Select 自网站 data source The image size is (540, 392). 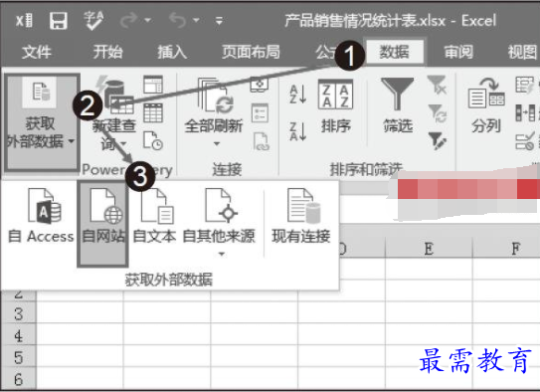click(103, 224)
